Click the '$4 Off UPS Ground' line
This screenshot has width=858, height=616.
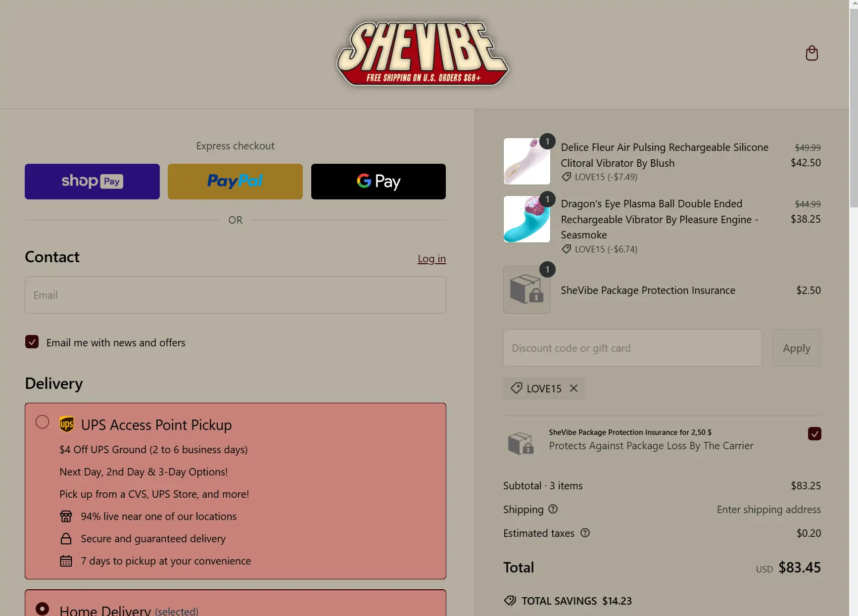coord(153,449)
